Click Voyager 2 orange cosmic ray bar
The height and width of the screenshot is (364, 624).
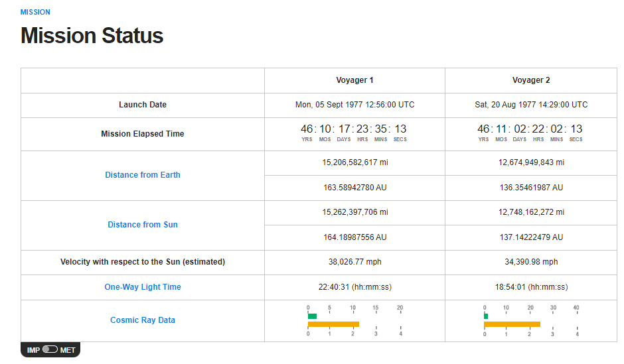click(x=512, y=324)
